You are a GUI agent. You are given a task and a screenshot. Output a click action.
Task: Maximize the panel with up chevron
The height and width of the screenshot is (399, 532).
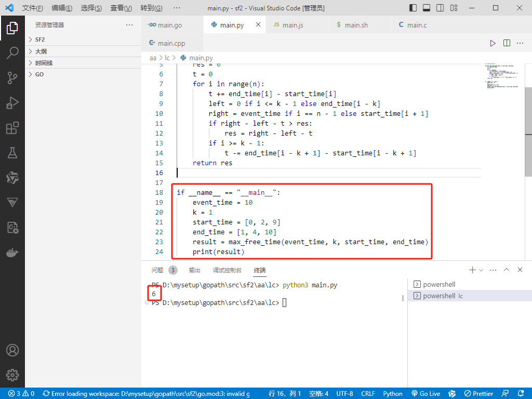click(x=507, y=270)
